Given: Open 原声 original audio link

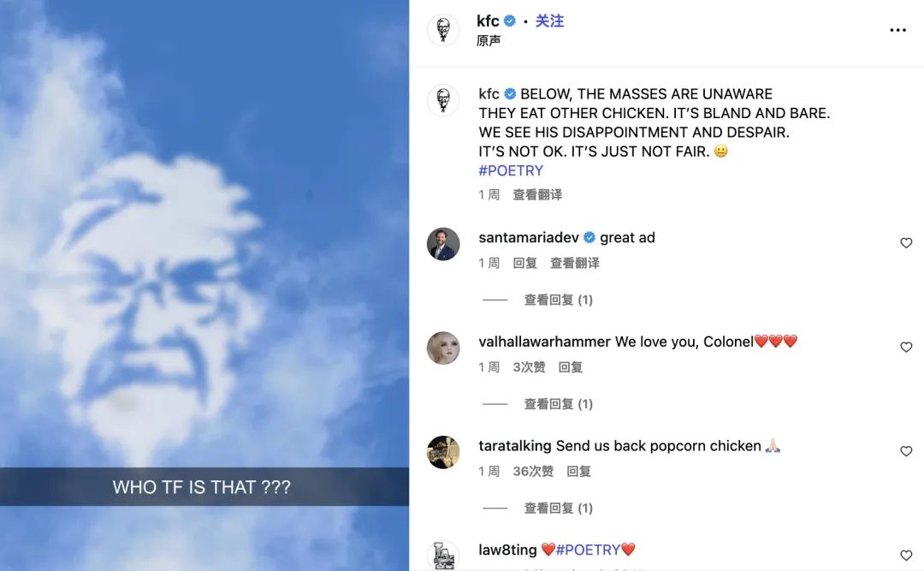Looking at the screenshot, I should pos(489,41).
